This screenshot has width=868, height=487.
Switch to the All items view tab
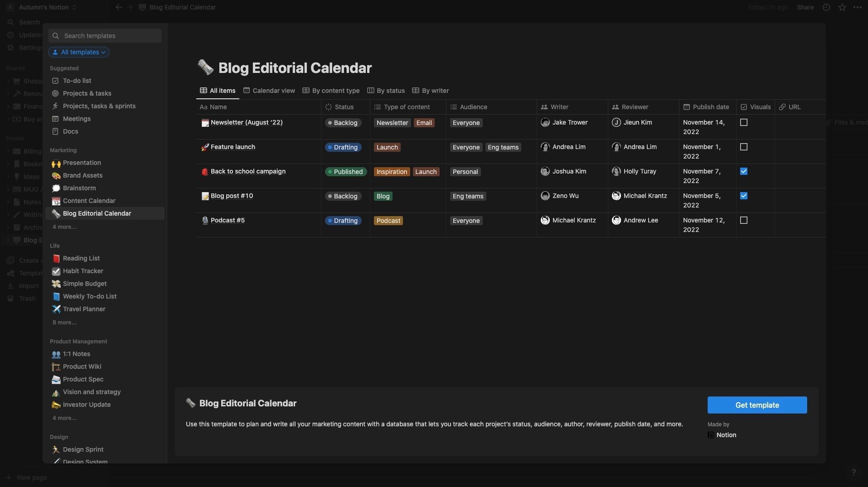coord(218,91)
